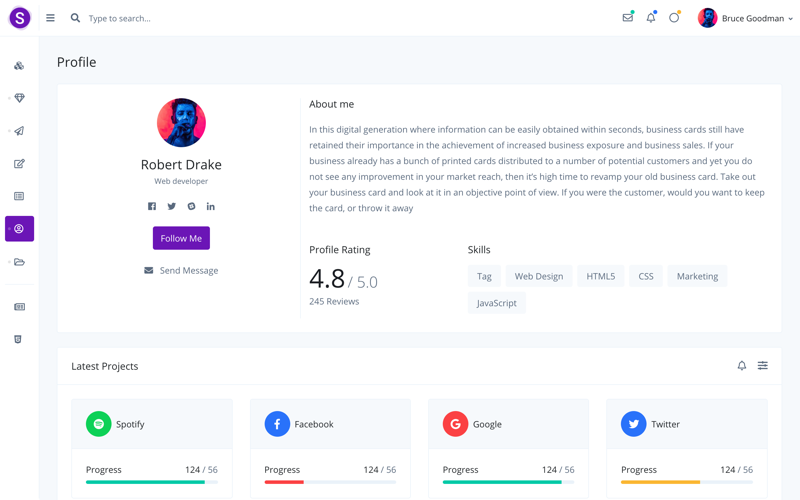Click Robert Drake's profile avatar
Screen dimensions: 800x500
tap(181, 123)
